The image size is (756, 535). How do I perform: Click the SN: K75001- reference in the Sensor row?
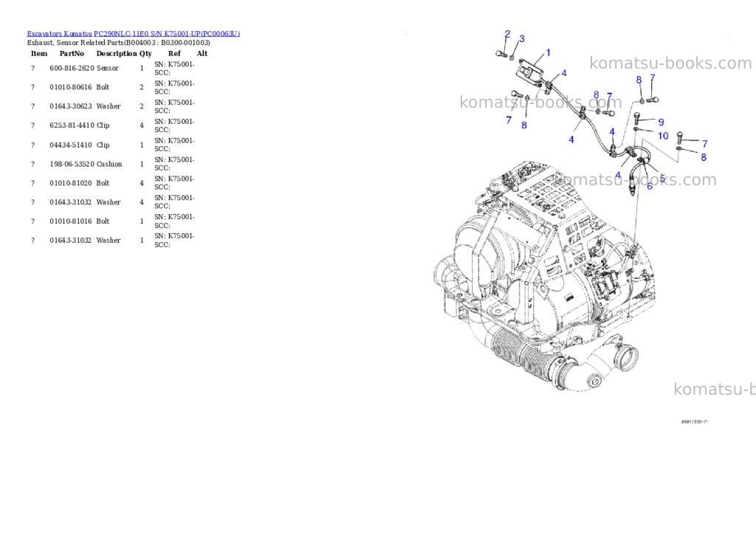[x=174, y=64]
